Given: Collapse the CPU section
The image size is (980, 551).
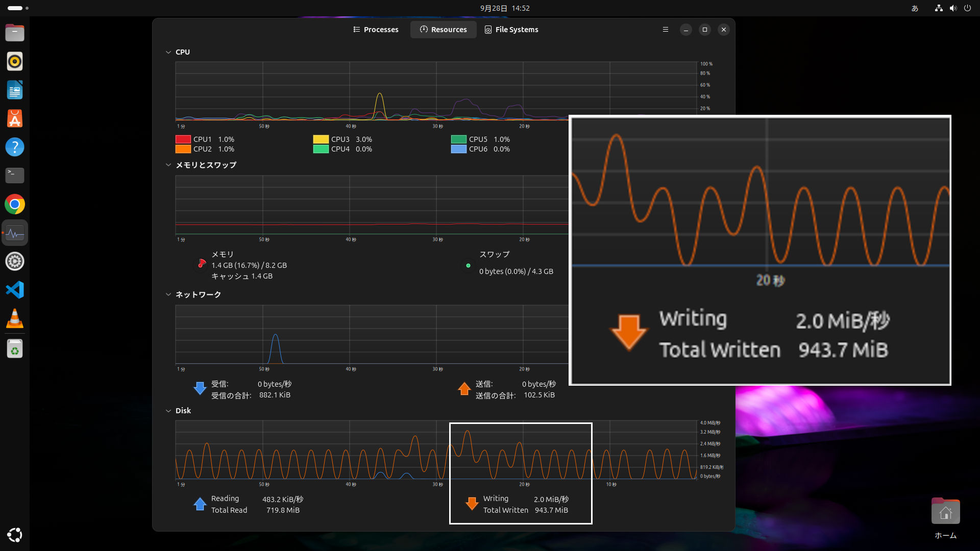Looking at the screenshot, I should pos(168,52).
